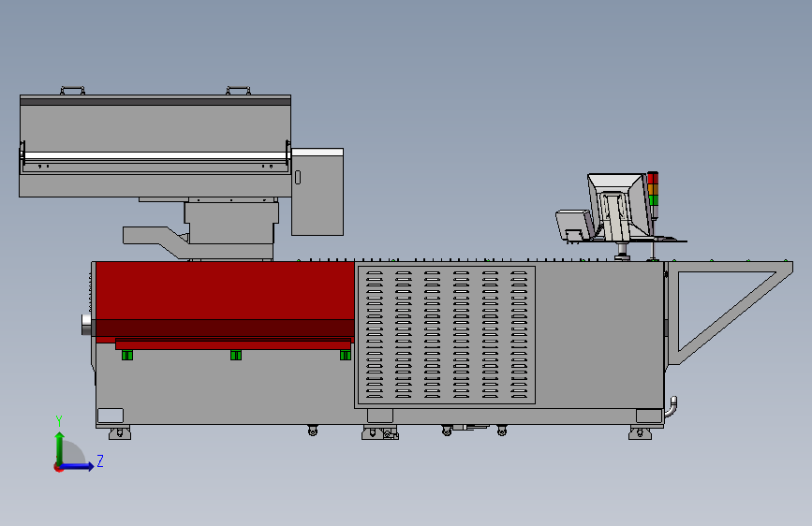
Task: Select the control box attached to the upper hopper
Action: click(x=317, y=192)
